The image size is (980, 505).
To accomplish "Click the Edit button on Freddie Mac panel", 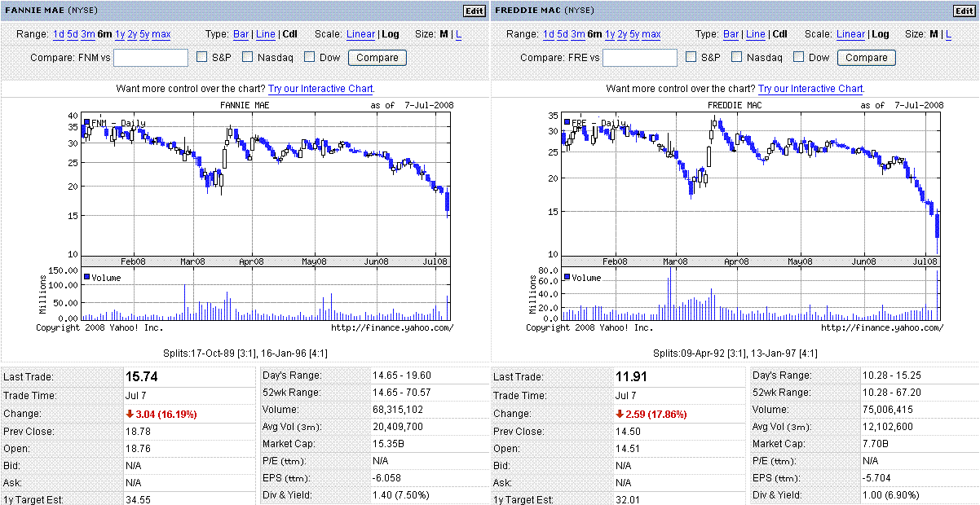I will click(963, 11).
